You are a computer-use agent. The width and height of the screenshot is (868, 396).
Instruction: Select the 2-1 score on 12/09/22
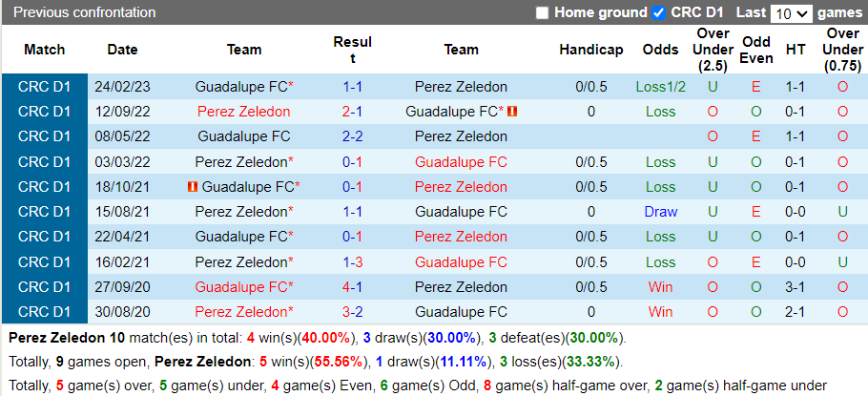352,112
